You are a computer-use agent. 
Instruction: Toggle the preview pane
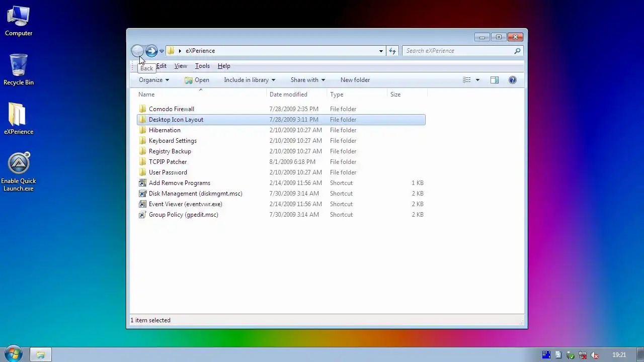tap(495, 80)
